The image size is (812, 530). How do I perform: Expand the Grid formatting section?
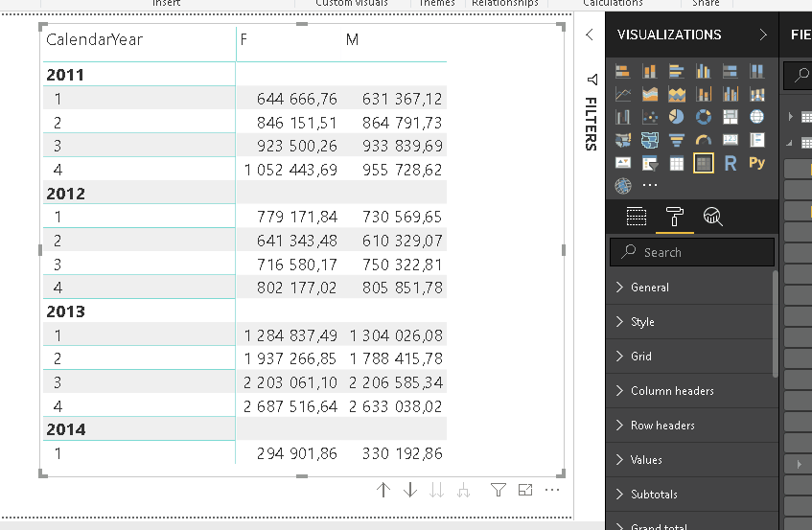(692, 357)
